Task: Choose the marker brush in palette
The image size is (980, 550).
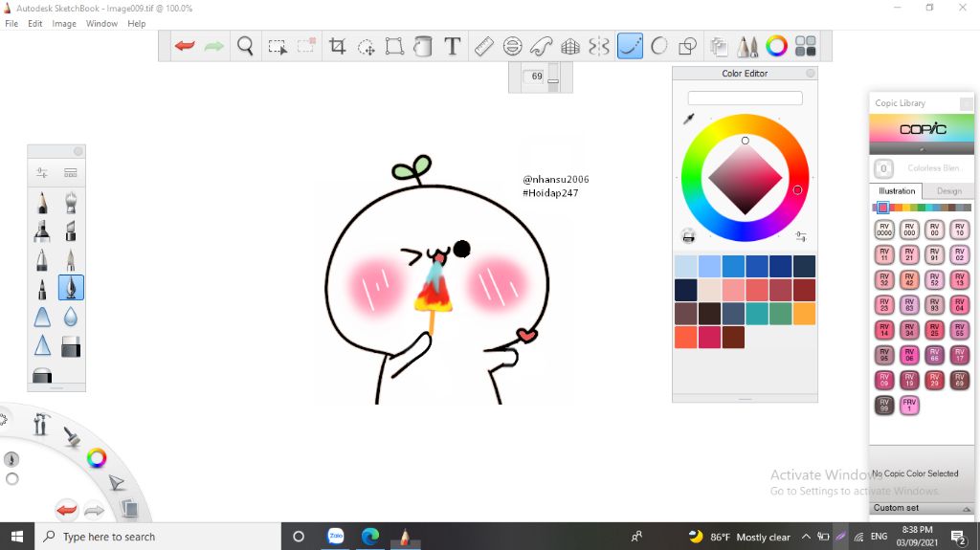Action: [42, 231]
